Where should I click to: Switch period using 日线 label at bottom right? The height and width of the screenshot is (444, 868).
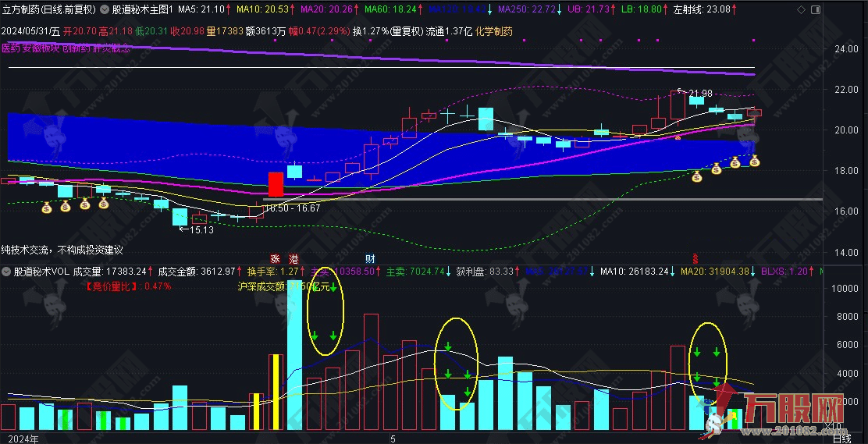pos(842,439)
